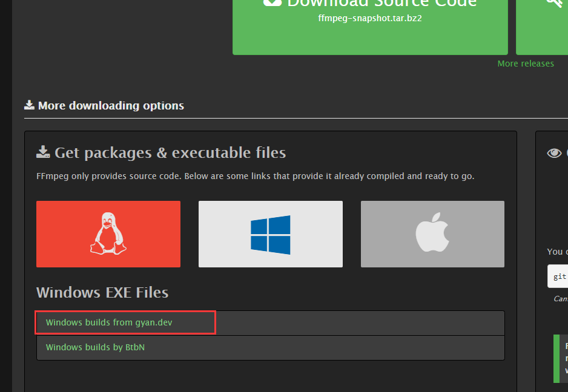Screen dimensions: 568x392
Task: Click the More downloading options heading
Action: click(111, 106)
